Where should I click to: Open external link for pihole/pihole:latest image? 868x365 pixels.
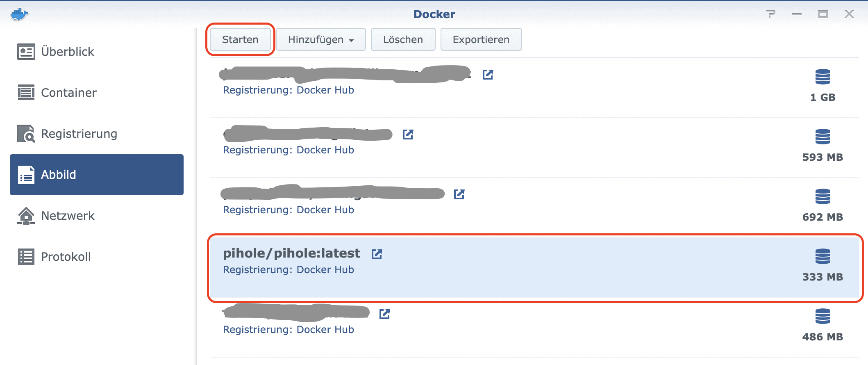[377, 254]
